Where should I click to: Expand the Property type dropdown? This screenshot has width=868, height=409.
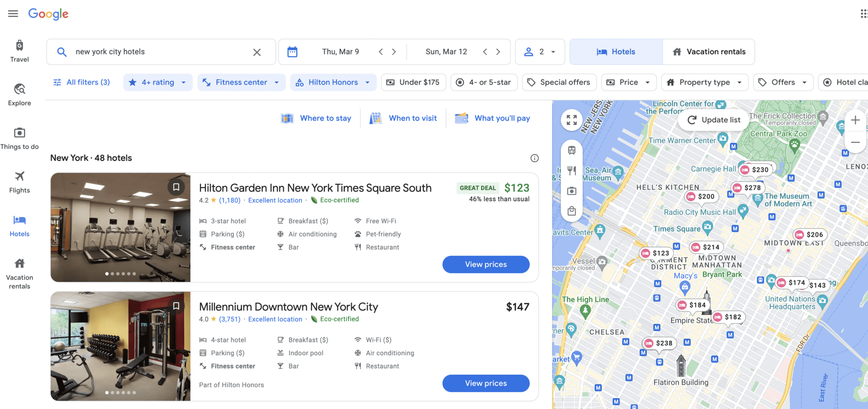pyautogui.click(x=704, y=82)
